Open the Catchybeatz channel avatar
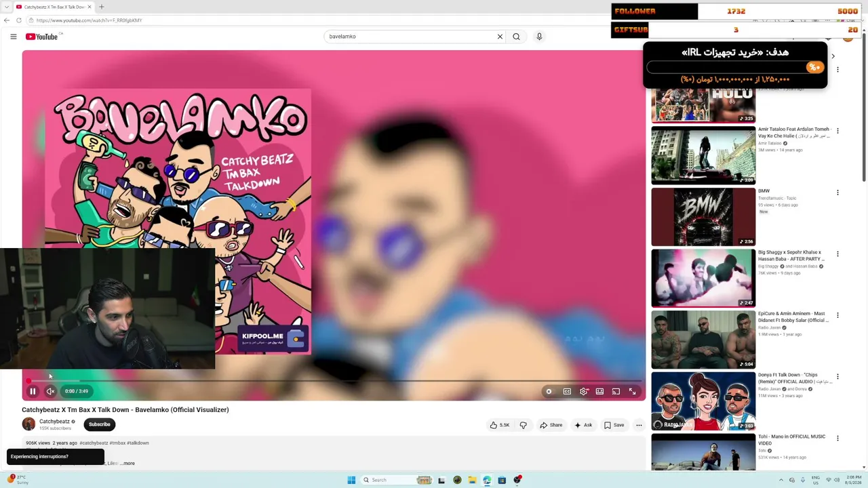Image resolution: width=868 pixels, height=488 pixels. [x=28, y=424]
